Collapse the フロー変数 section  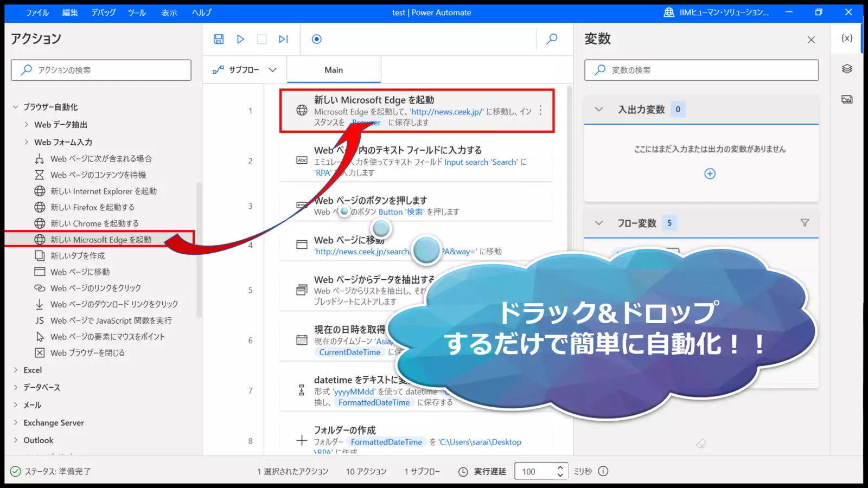tap(599, 223)
